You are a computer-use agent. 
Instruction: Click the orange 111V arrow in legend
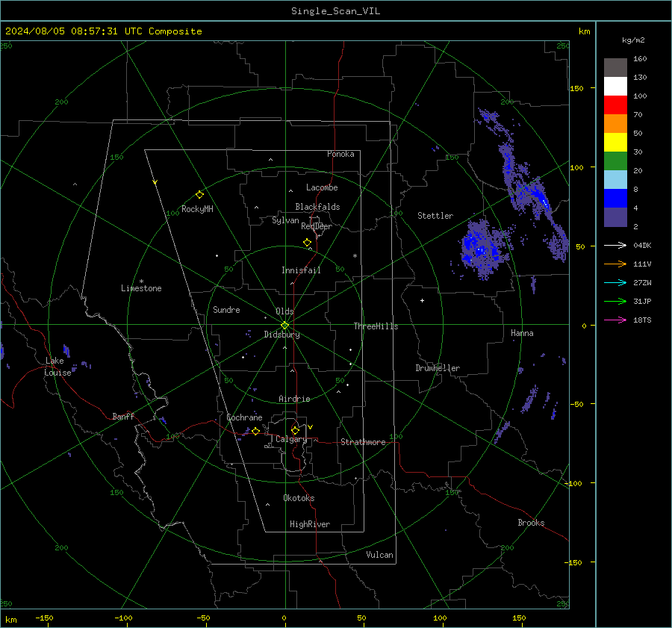click(615, 264)
